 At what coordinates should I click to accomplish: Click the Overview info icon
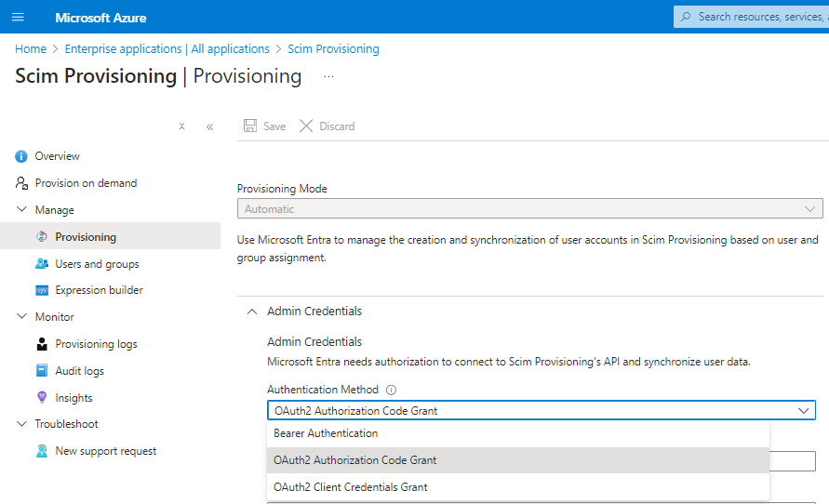click(x=21, y=156)
